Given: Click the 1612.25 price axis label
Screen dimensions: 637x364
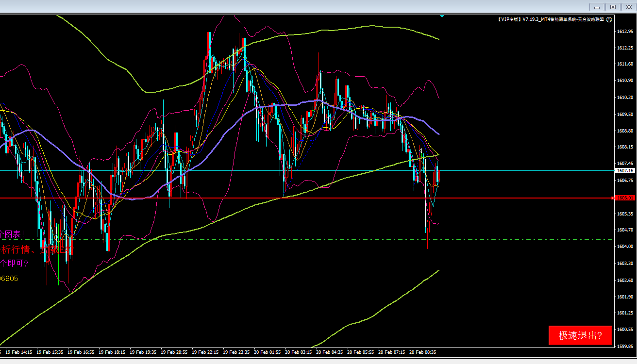Looking at the screenshot, I should tap(624, 48).
